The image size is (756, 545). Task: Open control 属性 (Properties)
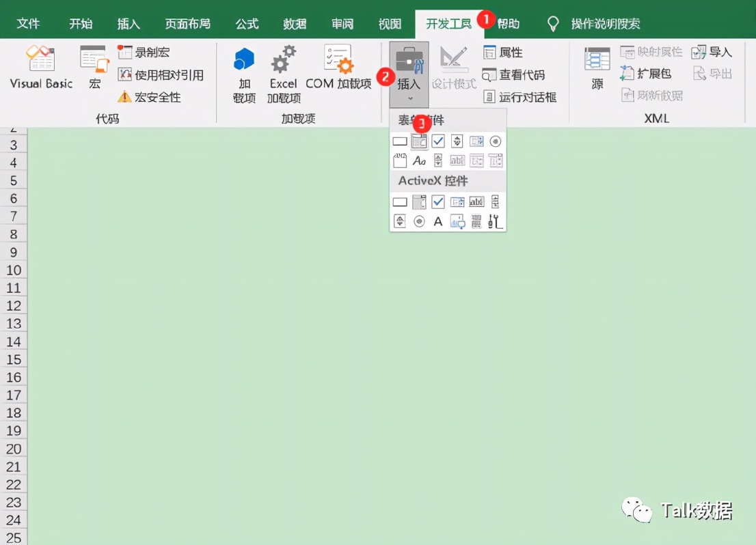503,52
